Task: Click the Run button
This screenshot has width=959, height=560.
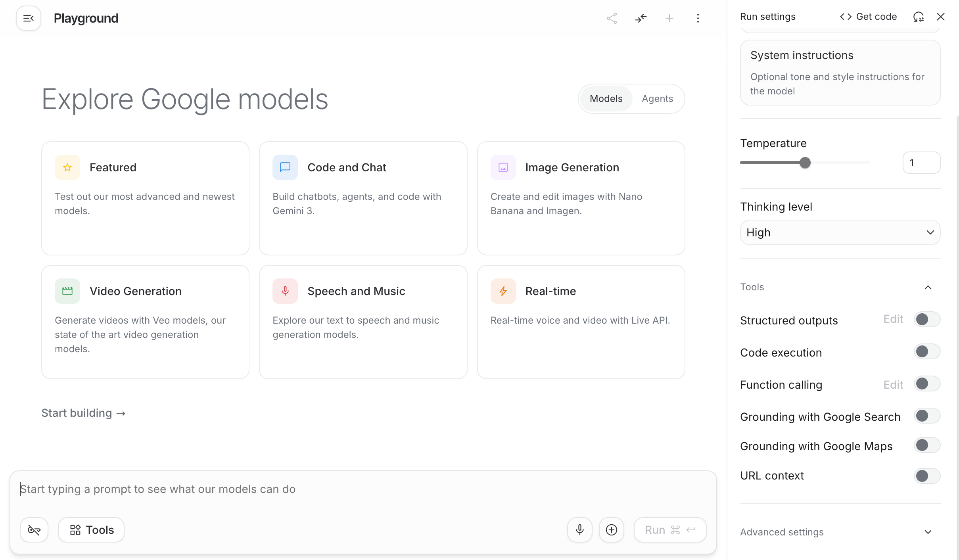Action: (x=670, y=530)
